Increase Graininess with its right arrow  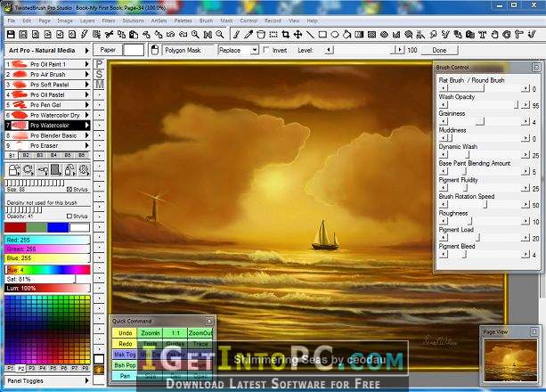525,121
